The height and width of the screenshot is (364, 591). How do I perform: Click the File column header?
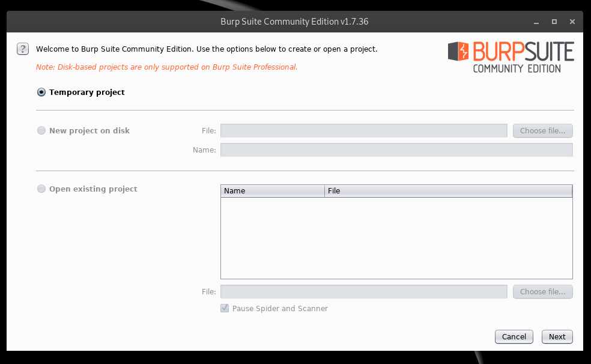448,191
